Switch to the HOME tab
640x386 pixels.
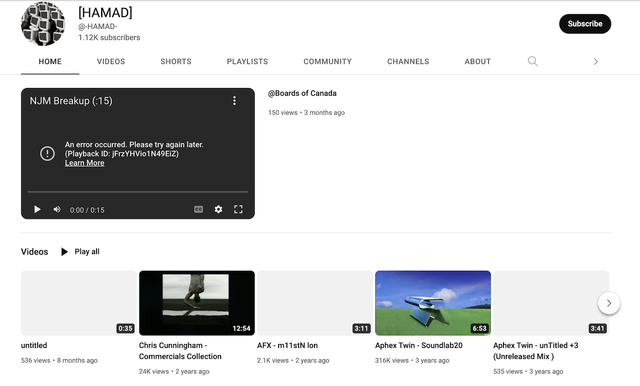coord(50,62)
